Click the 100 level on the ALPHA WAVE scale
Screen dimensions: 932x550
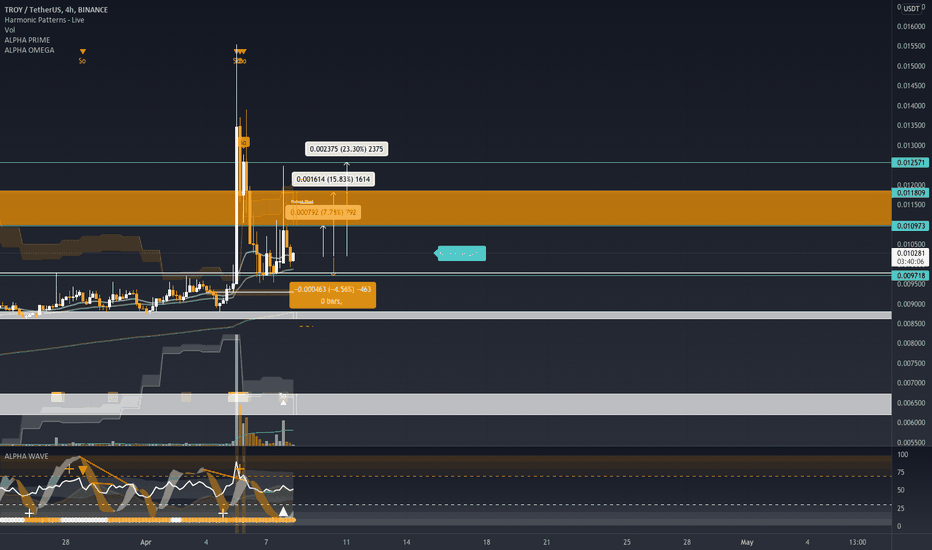(x=902, y=454)
